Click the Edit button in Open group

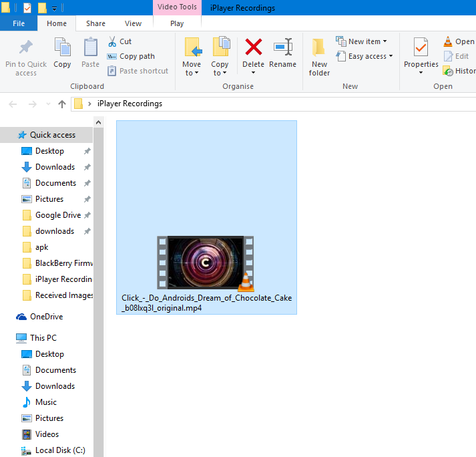coord(456,56)
